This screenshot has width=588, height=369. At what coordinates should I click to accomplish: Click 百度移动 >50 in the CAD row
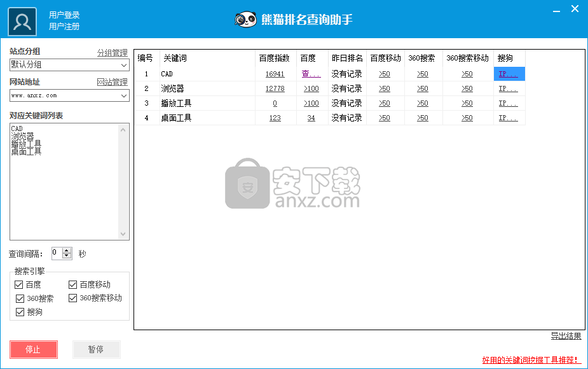point(385,74)
